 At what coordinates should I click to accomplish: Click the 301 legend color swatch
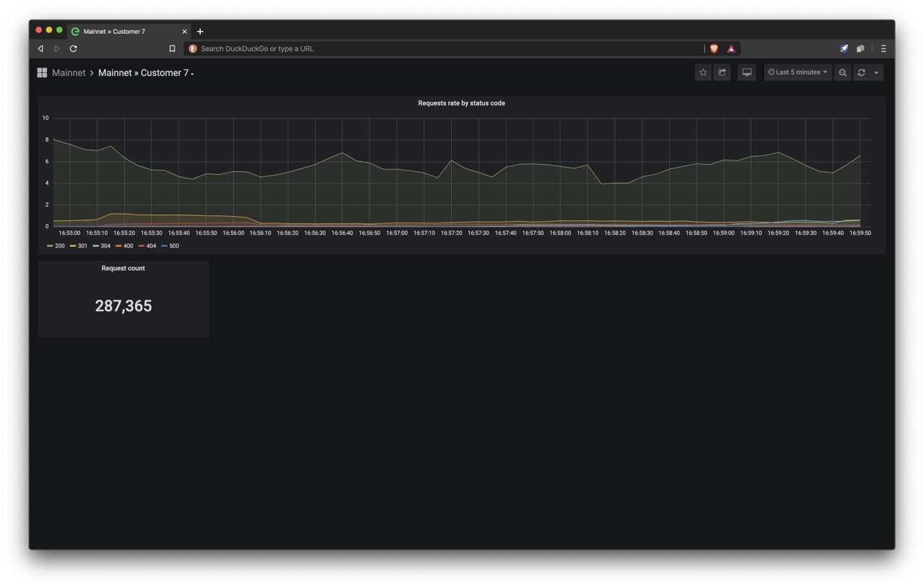click(x=73, y=246)
